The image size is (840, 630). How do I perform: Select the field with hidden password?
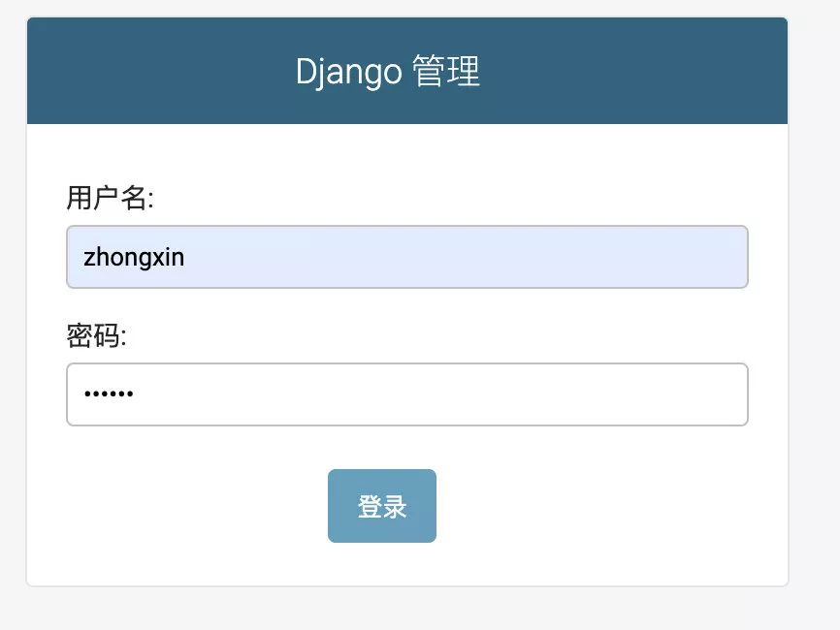[406, 394]
